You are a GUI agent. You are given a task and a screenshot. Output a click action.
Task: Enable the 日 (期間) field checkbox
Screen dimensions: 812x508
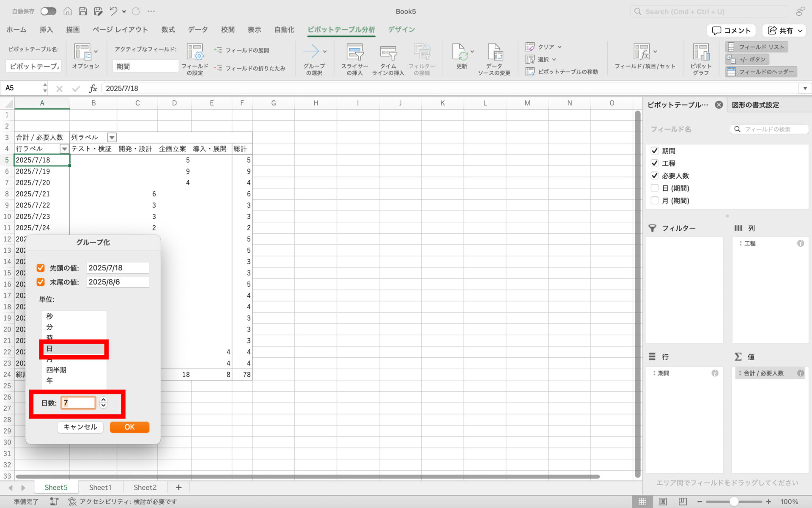click(x=655, y=188)
